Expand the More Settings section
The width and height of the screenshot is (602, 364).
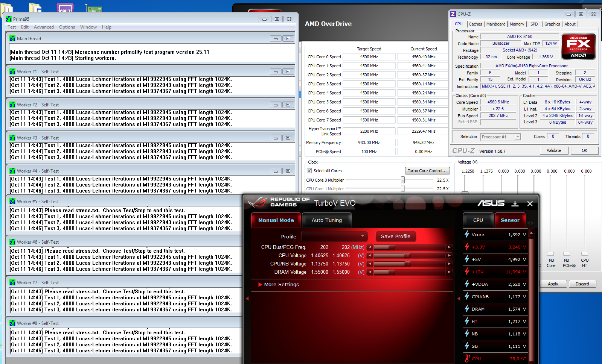pyautogui.click(x=281, y=285)
